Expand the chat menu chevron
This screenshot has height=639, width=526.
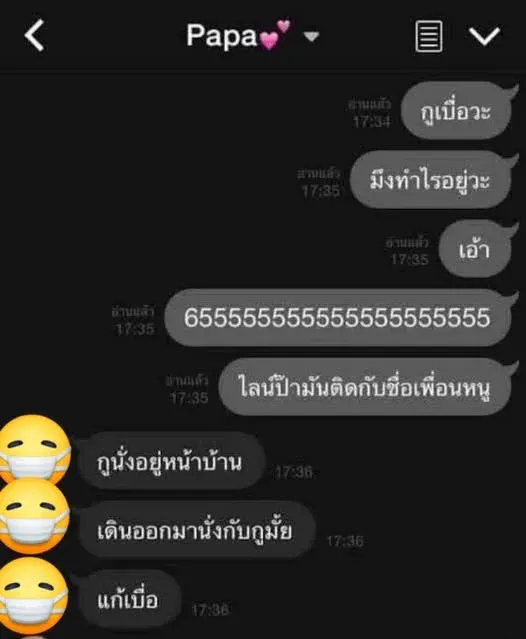tap(484, 37)
